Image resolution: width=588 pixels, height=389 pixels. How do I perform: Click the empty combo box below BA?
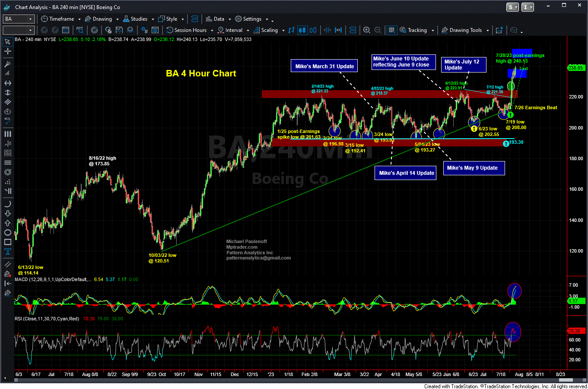[x=18, y=30]
